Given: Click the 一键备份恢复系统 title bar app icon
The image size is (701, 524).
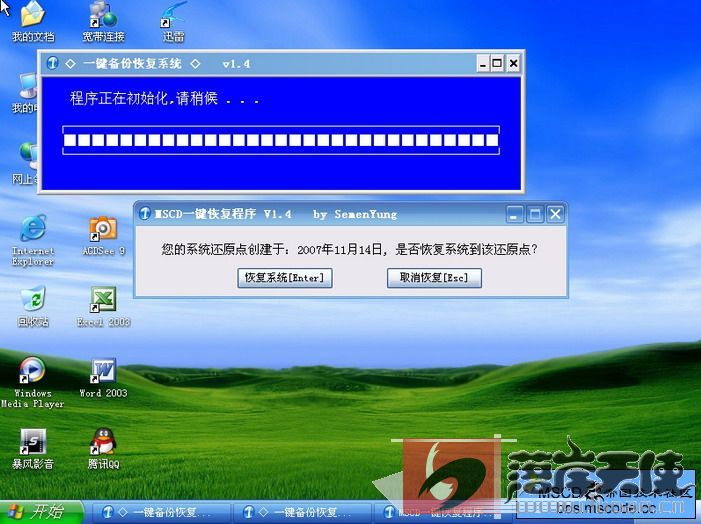Looking at the screenshot, I should tap(52, 63).
